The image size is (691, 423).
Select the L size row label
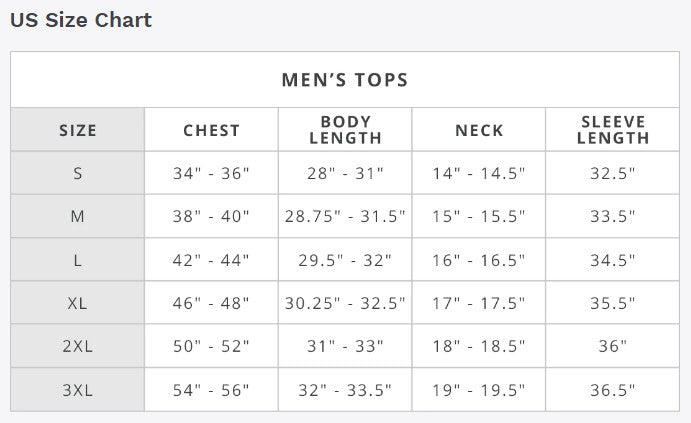point(78,260)
